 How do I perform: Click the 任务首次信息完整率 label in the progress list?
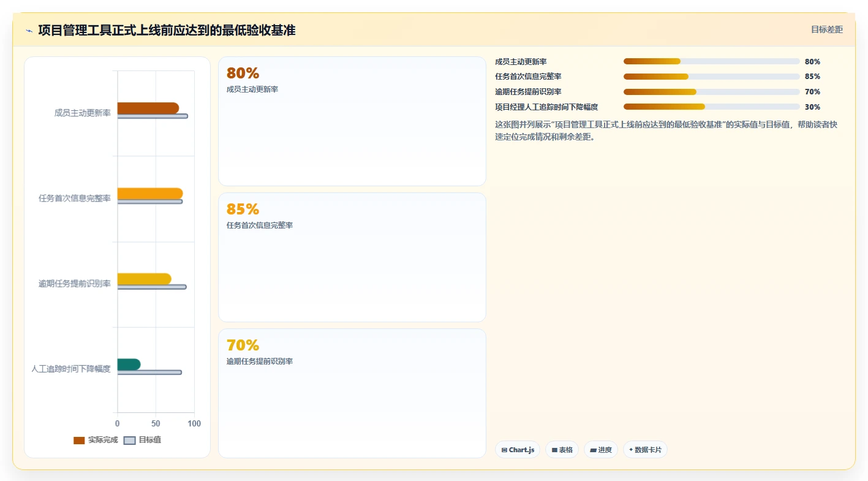(x=528, y=77)
